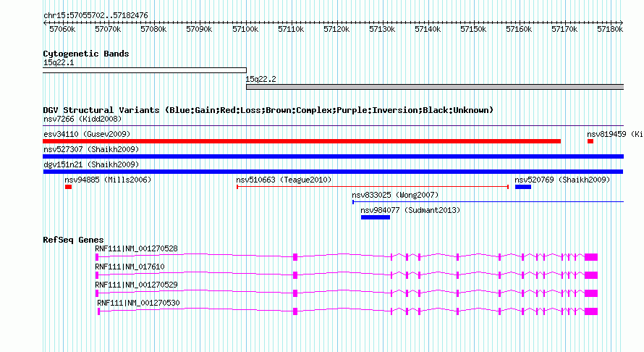Select the nsv833025 thin blue line
This screenshot has width=644, height=352.
point(488,202)
